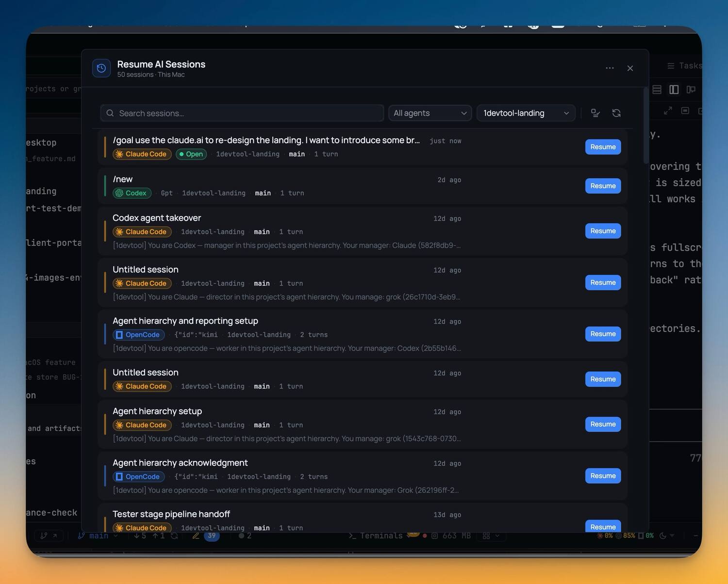Open the 1devtool-landing project dropdown
Screen dimensions: 728x584
pos(526,113)
